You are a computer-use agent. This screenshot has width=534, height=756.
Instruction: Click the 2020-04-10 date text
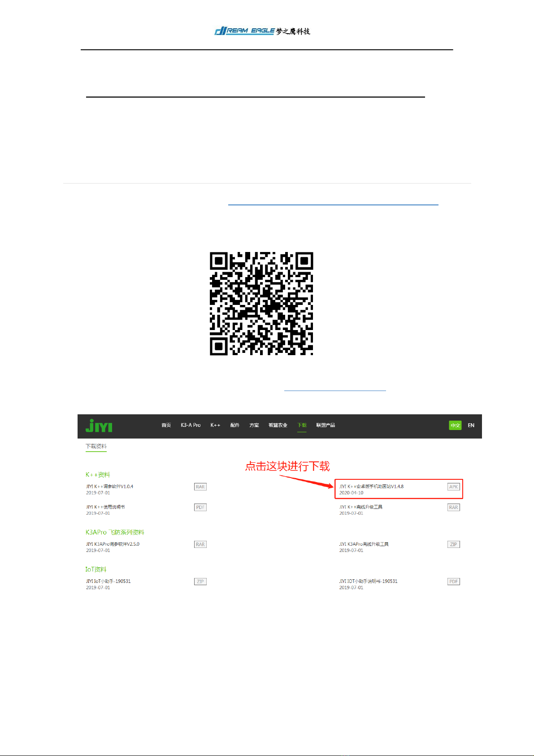pyautogui.click(x=352, y=493)
